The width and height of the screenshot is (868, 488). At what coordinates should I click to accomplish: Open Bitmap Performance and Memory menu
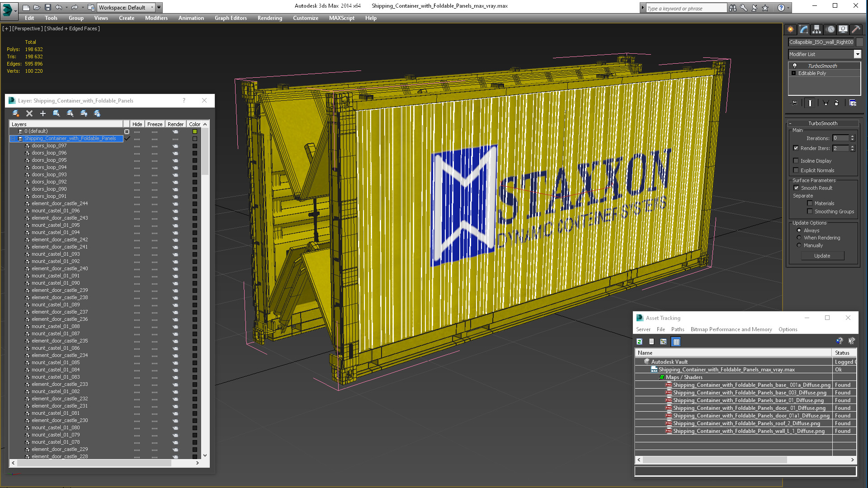pos(731,329)
